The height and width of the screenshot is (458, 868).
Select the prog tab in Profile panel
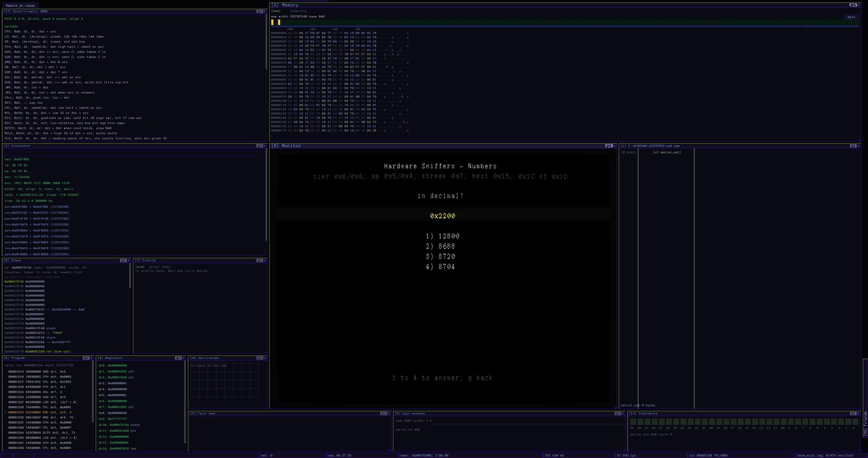[154, 267]
